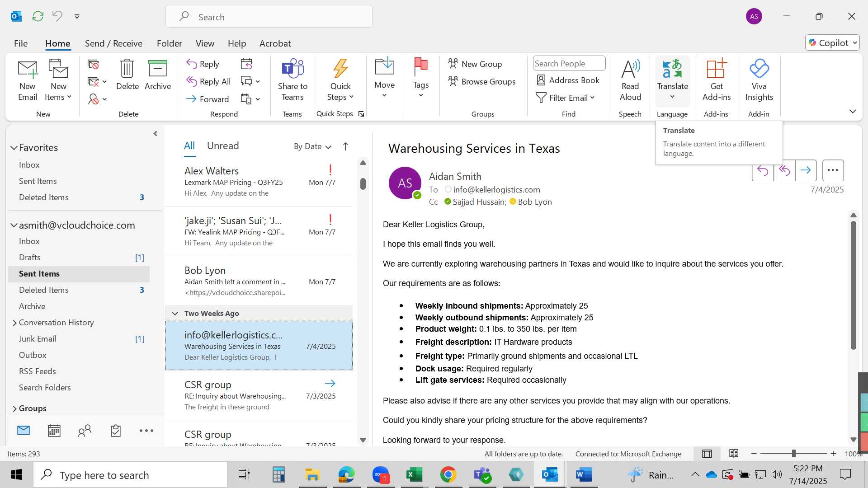Open More actions ellipsis in reading pane
The height and width of the screenshot is (488, 868).
tap(833, 170)
